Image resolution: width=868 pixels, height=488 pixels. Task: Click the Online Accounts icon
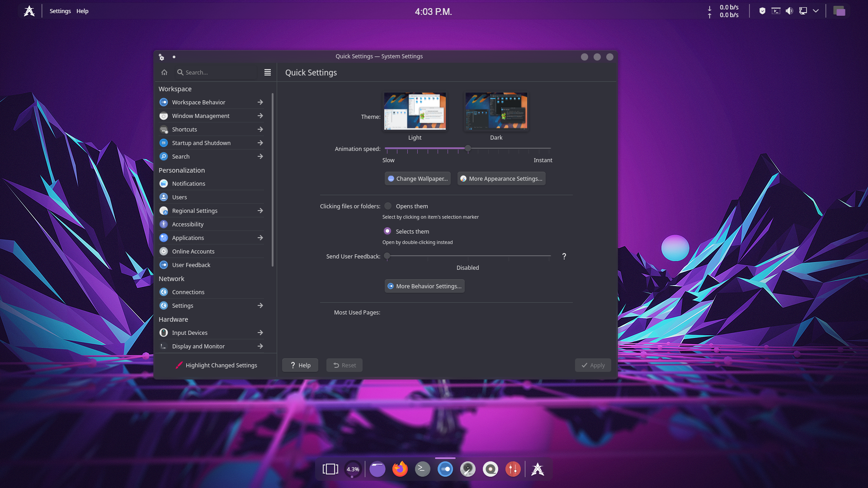(x=164, y=251)
